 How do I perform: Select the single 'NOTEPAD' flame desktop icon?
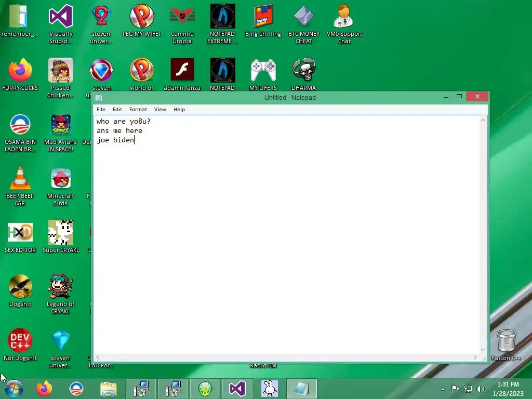pos(222,75)
